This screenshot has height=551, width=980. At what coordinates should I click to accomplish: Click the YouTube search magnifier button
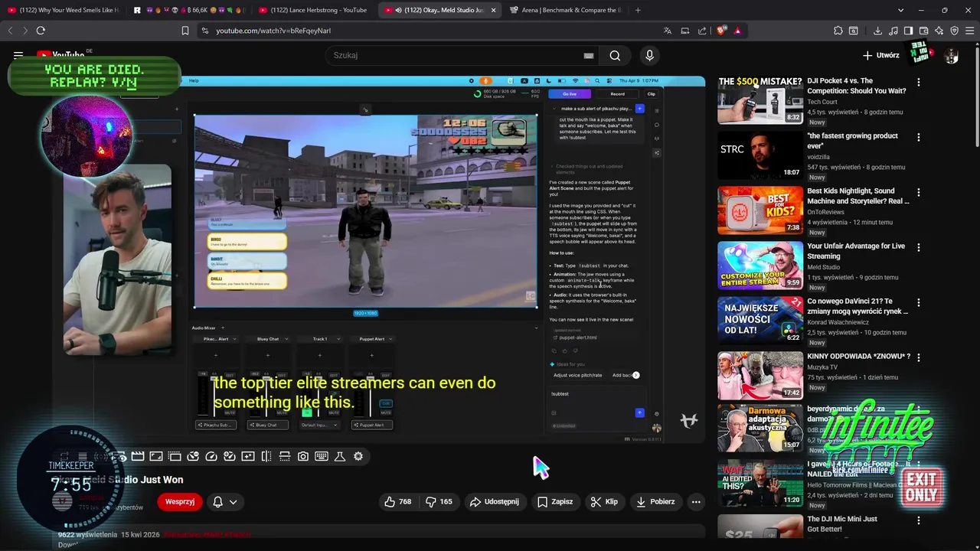pyautogui.click(x=615, y=55)
